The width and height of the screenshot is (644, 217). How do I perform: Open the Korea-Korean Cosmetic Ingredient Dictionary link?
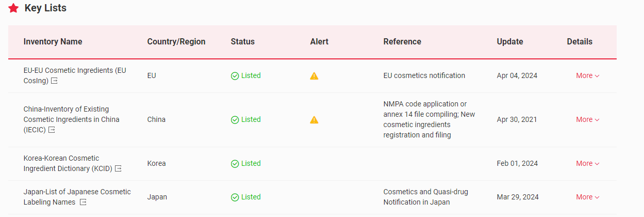coord(61,158)
